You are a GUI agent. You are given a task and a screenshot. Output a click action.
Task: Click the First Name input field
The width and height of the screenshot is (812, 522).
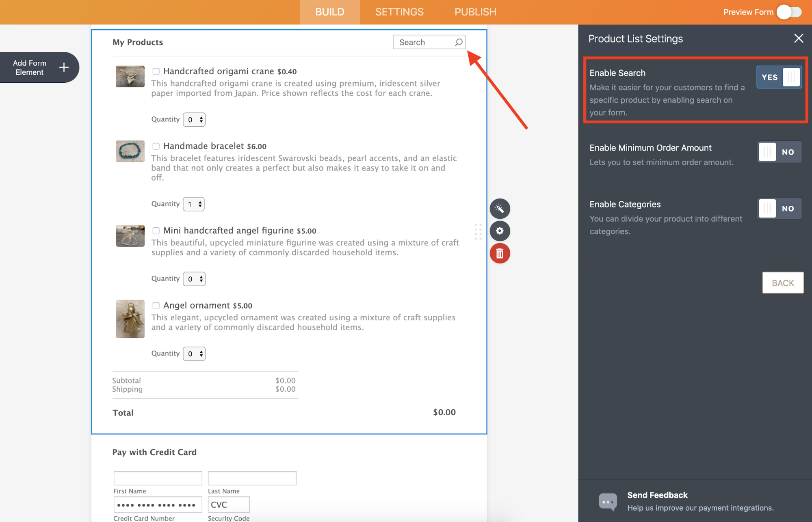(x=158, y=478)
